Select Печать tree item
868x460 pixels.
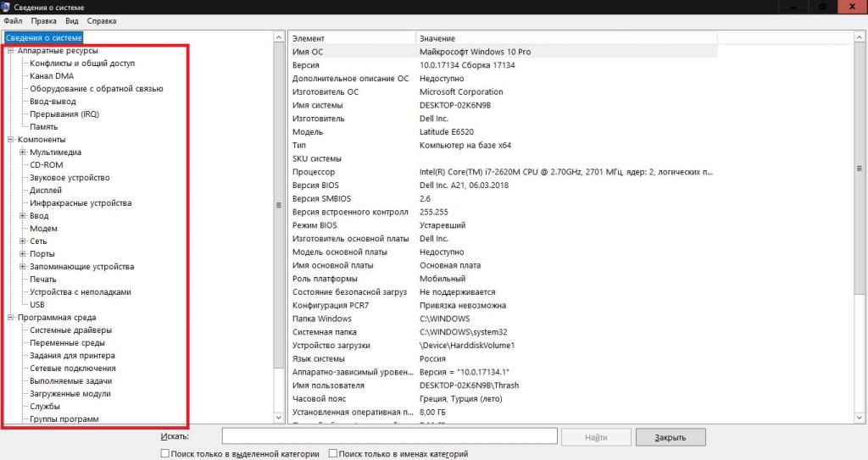(43, 280)
